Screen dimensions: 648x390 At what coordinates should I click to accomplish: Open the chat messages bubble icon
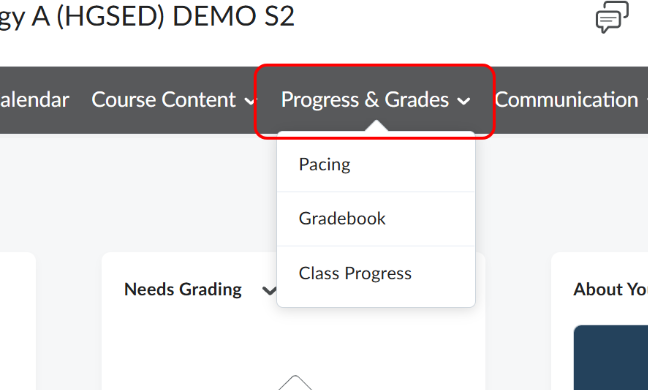pyautogui.click(x=612, y=17)
